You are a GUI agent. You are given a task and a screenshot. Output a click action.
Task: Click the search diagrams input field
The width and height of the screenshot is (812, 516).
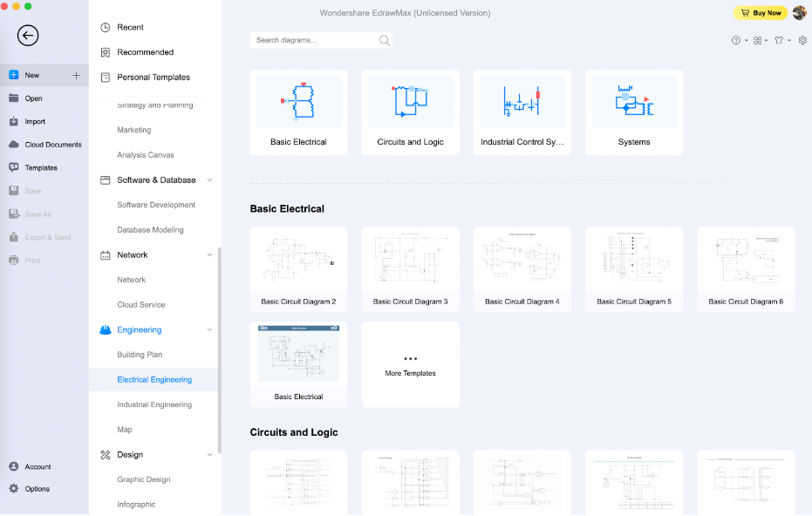(x=314, y=40)
